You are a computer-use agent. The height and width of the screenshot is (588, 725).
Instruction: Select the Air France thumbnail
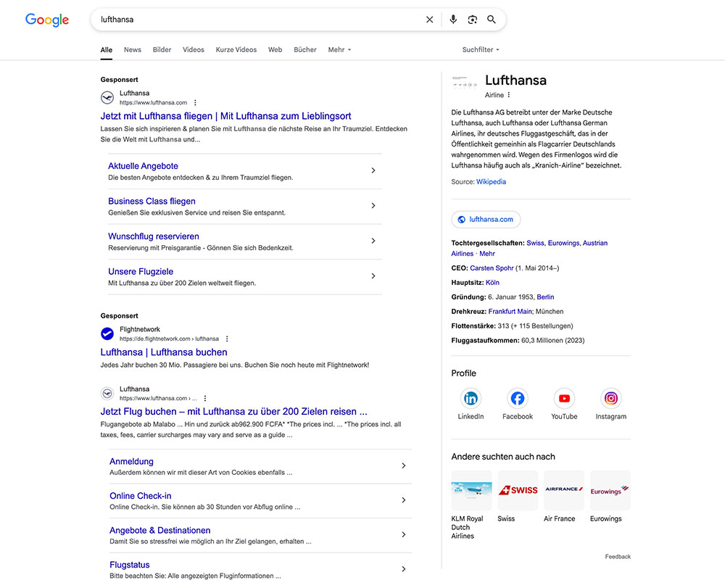[x=564, y=490]
